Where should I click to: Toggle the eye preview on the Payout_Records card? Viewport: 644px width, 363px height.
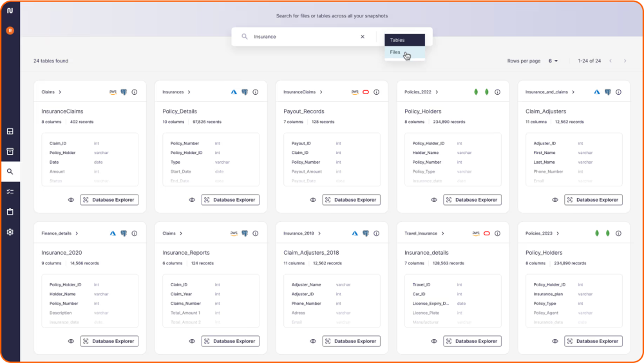(x=313, y=200)
